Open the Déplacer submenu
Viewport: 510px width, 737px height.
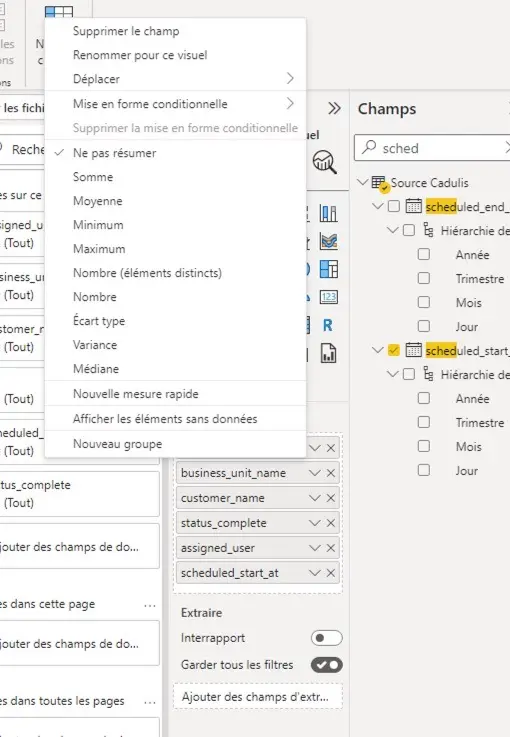[x=175, y=79]
